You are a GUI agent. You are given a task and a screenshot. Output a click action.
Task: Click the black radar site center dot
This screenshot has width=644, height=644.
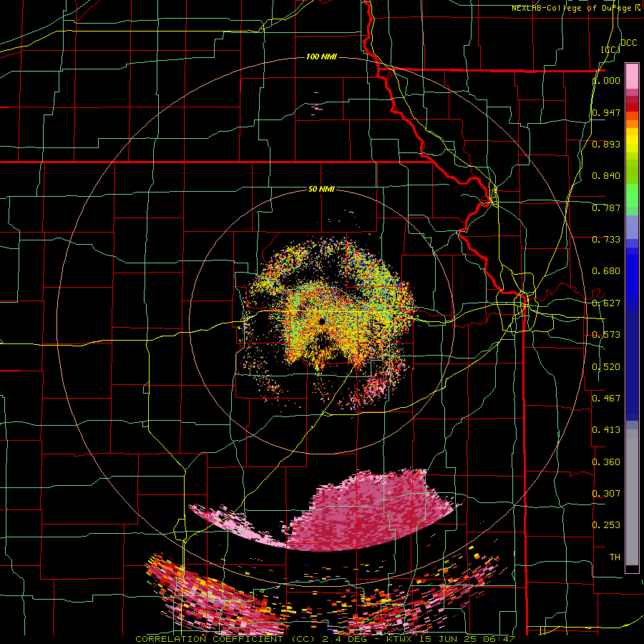(321, 321)
